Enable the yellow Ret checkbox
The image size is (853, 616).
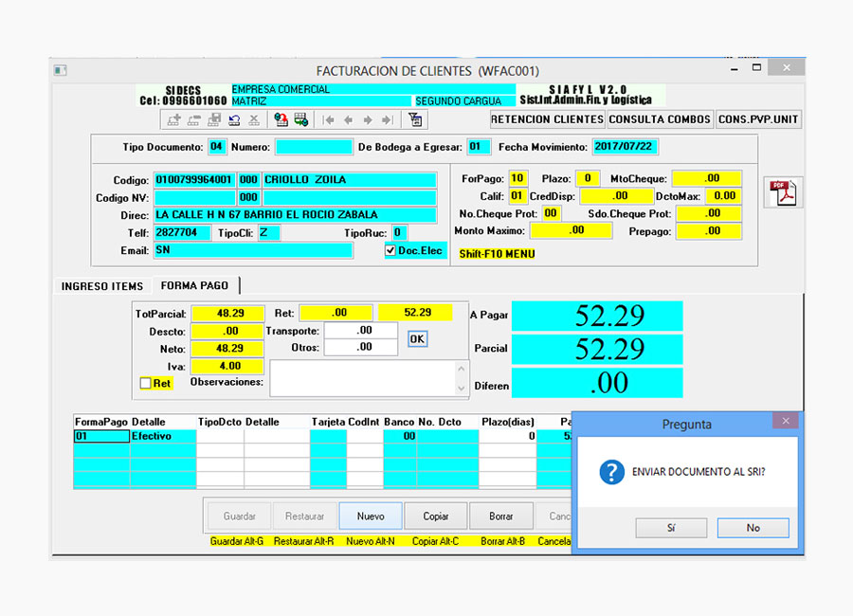point(145,384)
